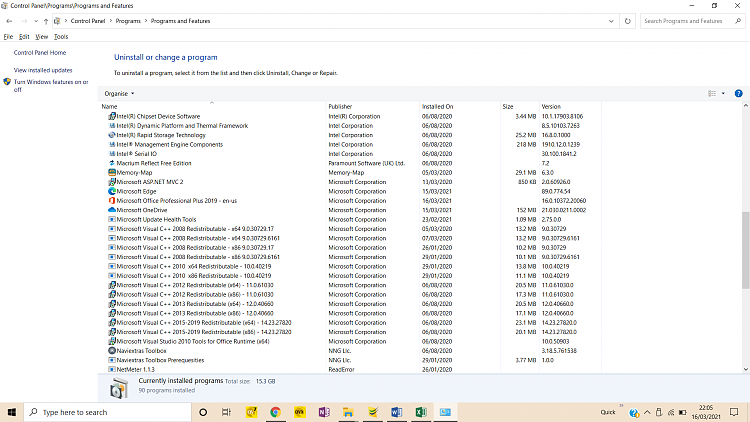The height and width of the screenshot is (422, 750).
Task: Click the scrollbar up arrow
Action: pyautogui.click(x=745, y=106)
